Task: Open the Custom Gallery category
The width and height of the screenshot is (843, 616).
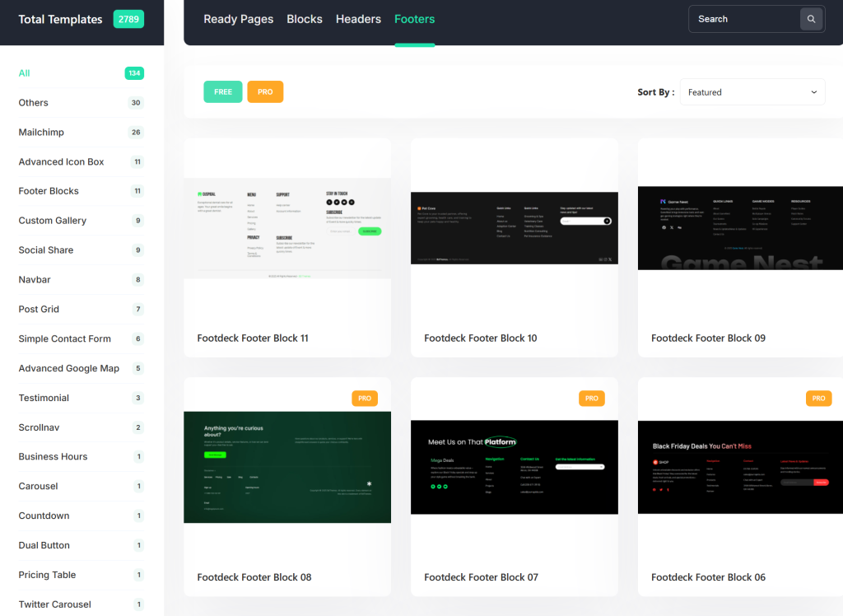Action: 81,221
